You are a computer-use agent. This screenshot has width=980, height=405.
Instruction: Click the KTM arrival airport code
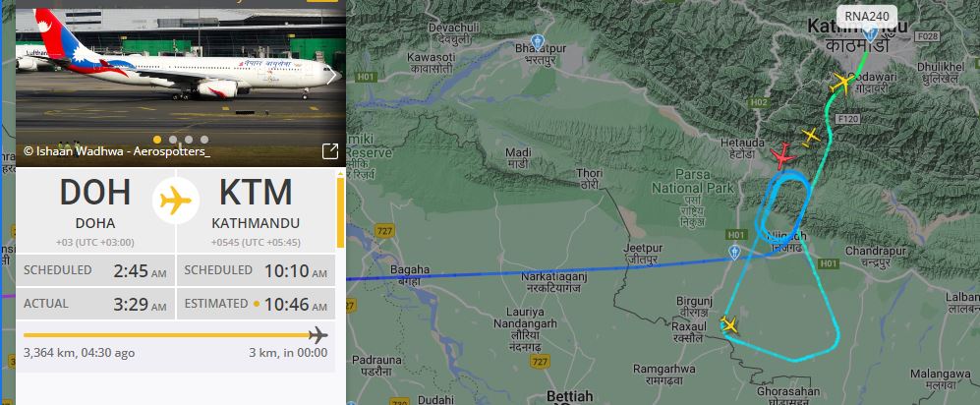point(256,193)
